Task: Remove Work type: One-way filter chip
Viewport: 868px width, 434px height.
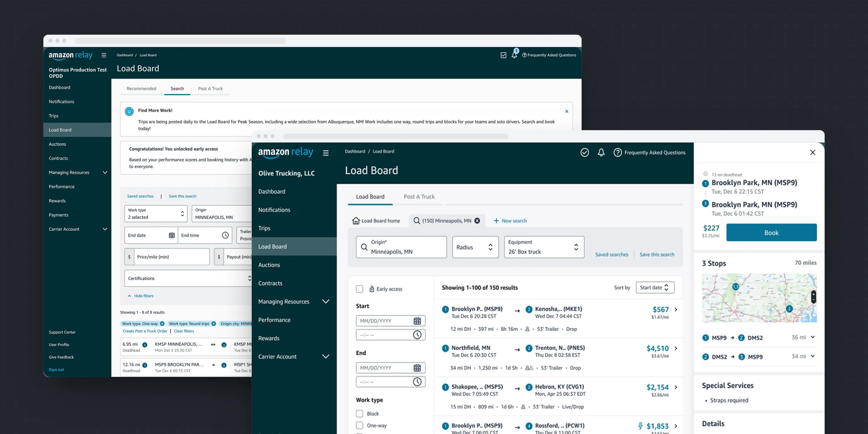Action: (x=162, y=324)
